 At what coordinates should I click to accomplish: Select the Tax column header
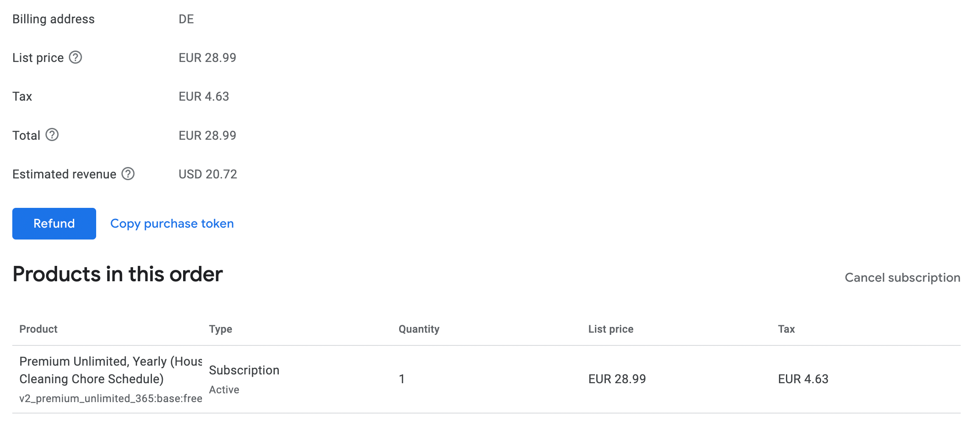coord(786,329)
